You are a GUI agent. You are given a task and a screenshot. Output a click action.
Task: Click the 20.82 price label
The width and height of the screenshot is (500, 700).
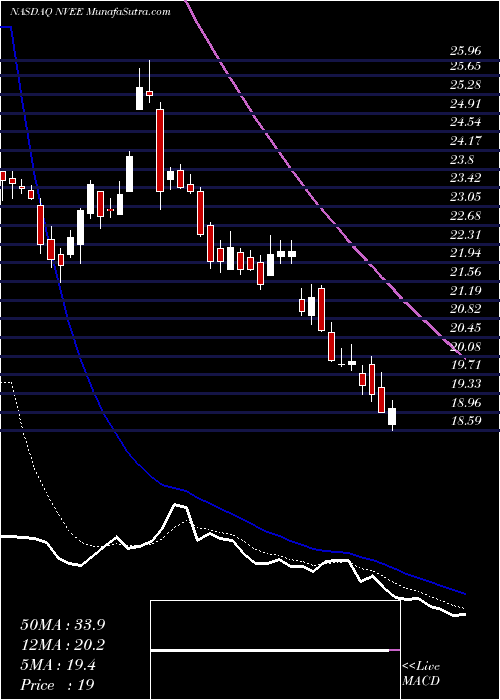click(x=465, y=309)
